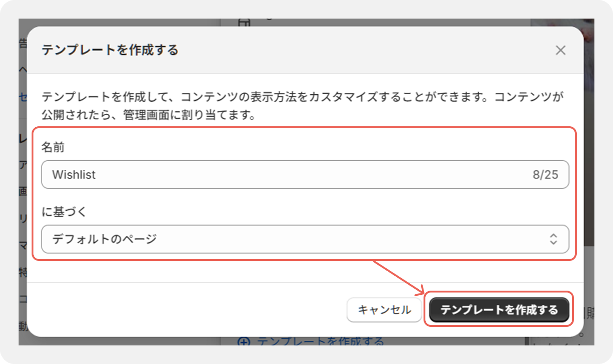This screenshot has height=364, width=613.
Task: Select the sidebar item starting with 特
Action: (23, 272)
